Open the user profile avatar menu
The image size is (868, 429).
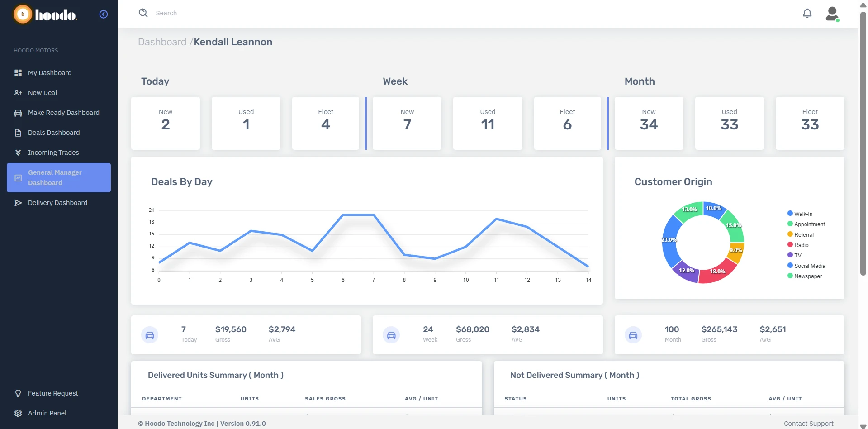click(x=831, y=13)
